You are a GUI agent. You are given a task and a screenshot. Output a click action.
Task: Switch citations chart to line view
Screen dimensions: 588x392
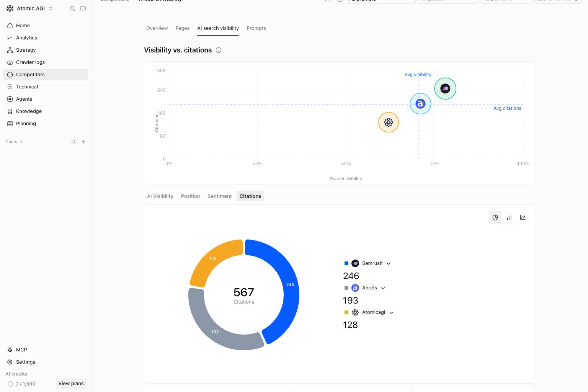pos(523,217)
